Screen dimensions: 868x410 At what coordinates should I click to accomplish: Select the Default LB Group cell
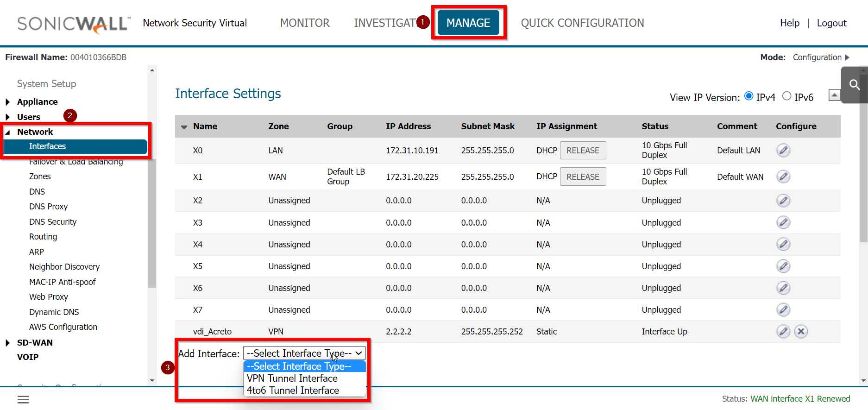(346, 177)
